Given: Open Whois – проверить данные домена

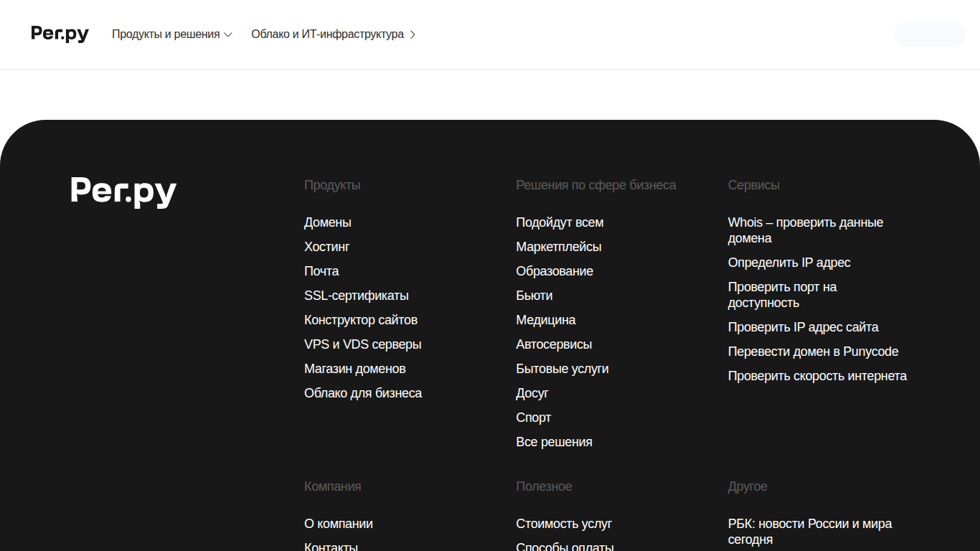Looking at the screenshot, I should tap(806, 230).
